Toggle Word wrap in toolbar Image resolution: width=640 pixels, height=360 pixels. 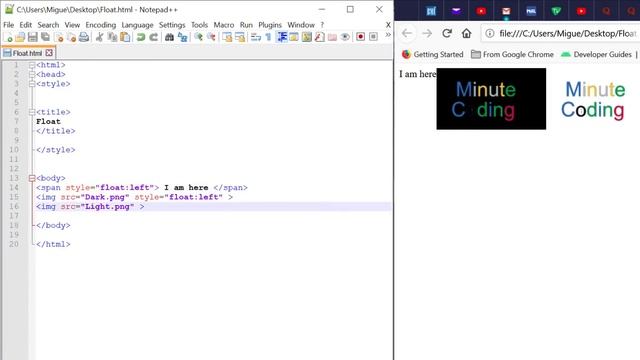(x=256, y=37)
